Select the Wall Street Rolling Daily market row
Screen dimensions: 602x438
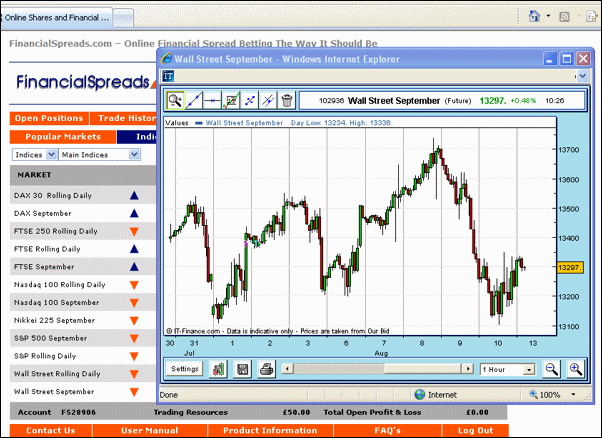83,374
